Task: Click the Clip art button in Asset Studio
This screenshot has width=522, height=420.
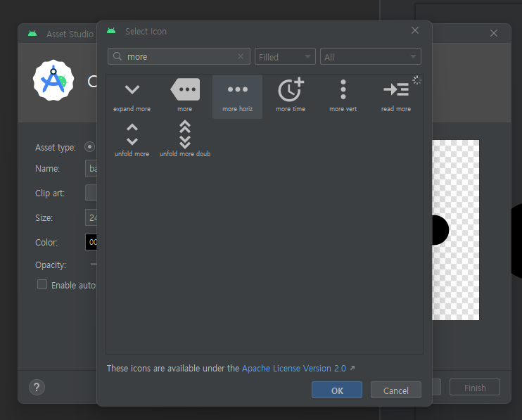Action: pyautogui.click(x=91, y=193)
